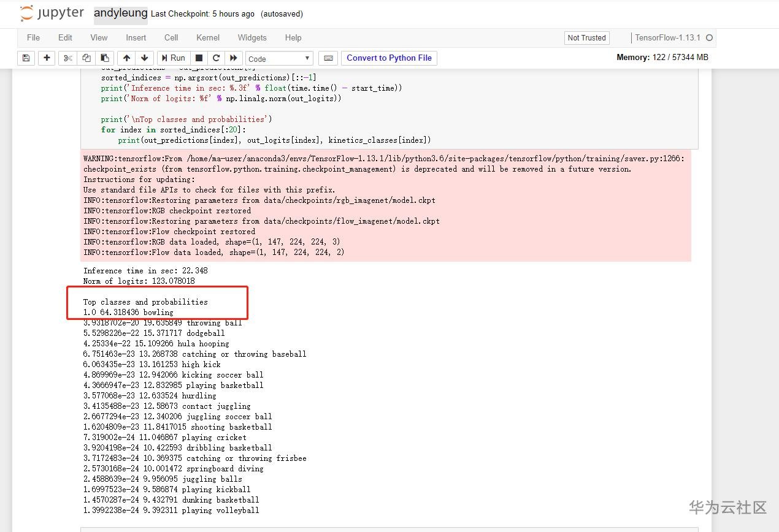Run the selected cell
This screenshot has width=779, height=532.
click(173, 58)
